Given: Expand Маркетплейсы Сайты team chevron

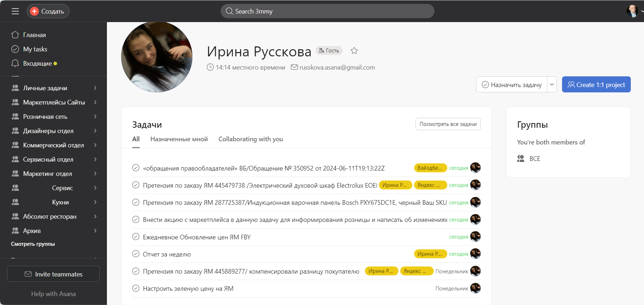Looking at the screenshot, I should 95,102.
